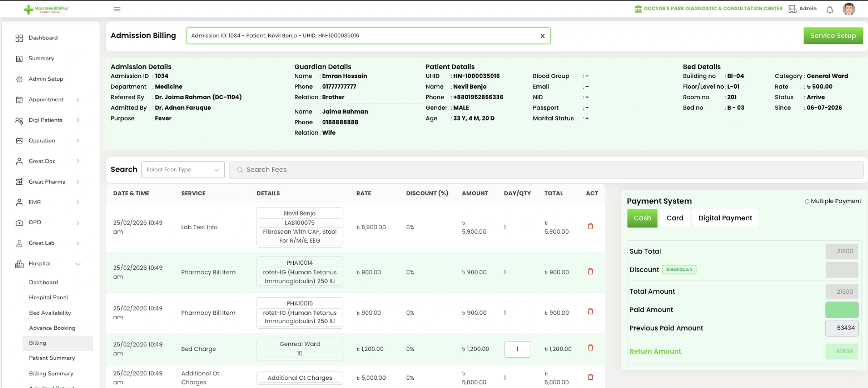The height and width of the screenshot is (388, 868).
Task: Click the Digi Patients icon
Action: point(19,120)
